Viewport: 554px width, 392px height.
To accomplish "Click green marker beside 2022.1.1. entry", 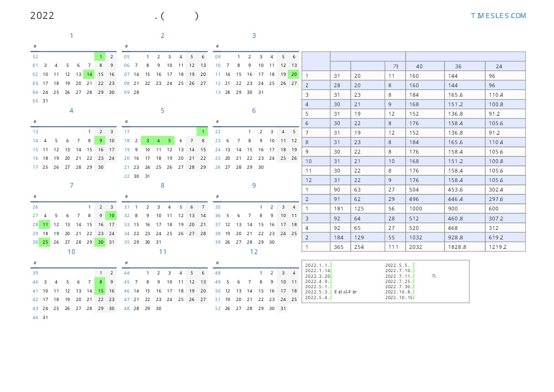I will coord(331,265).
